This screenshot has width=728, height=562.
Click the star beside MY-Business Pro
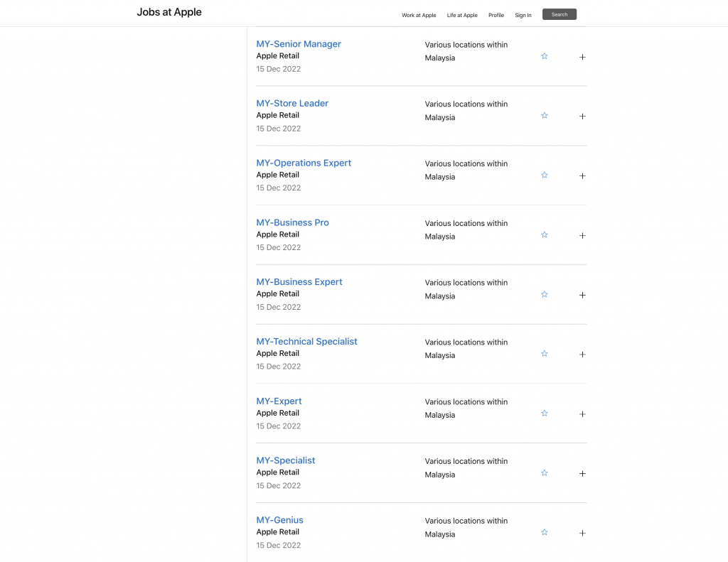coord(545,235)
